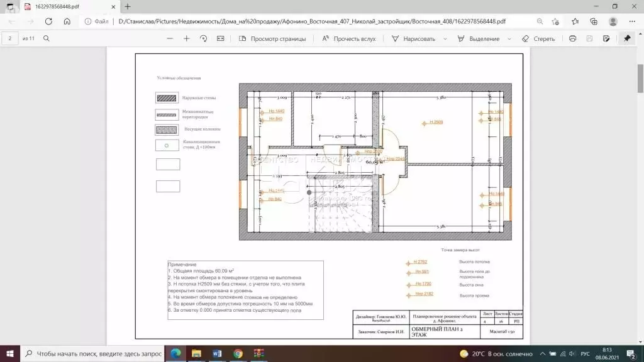Save the PDF as a copy
The height and width of the screenshot is (362, 644).
coord(606,38)
